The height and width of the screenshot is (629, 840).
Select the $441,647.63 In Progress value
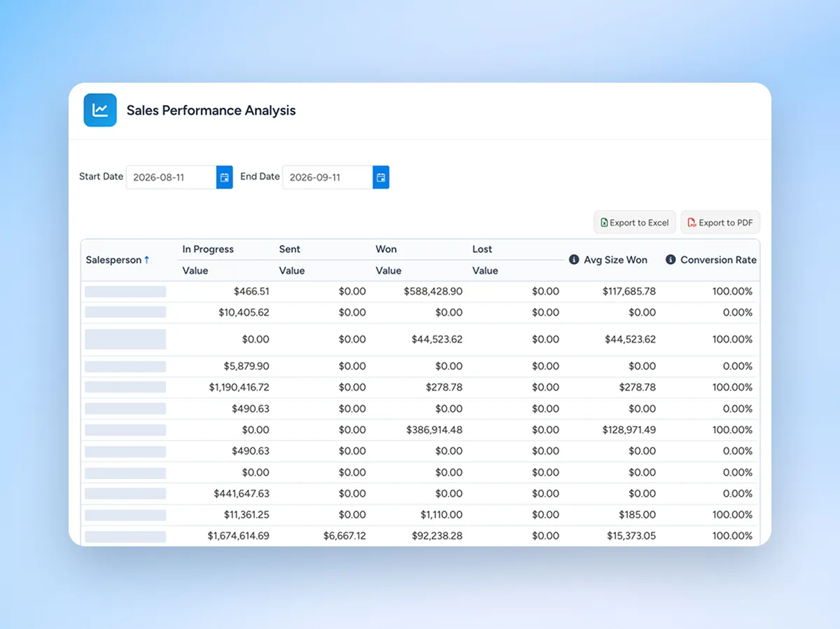click(x=241, y=494)
